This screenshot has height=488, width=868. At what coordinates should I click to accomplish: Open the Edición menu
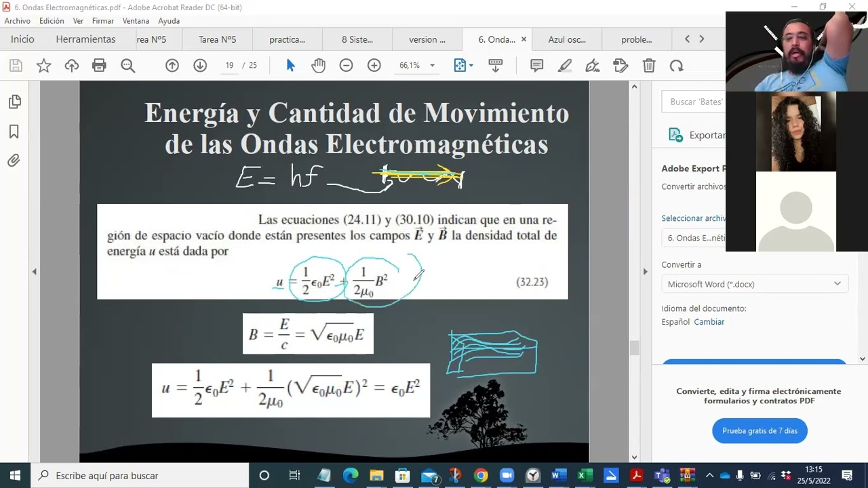click(52, 21)
